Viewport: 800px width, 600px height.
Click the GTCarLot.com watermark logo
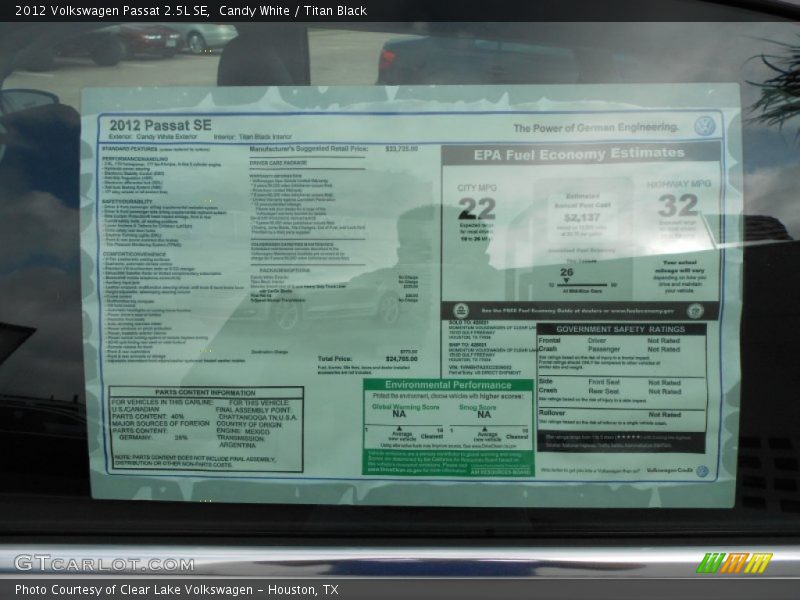coord(104,563)
